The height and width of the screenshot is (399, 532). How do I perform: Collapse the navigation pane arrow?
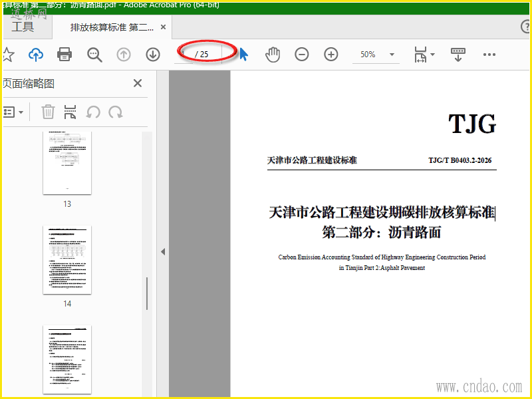pyautogui.click(x=163, y=251)
